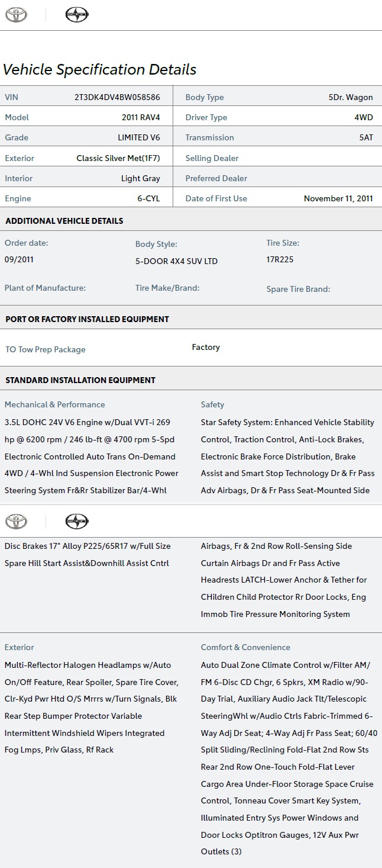
Task: Click the Interior value Light Gray
Action: 141,178
